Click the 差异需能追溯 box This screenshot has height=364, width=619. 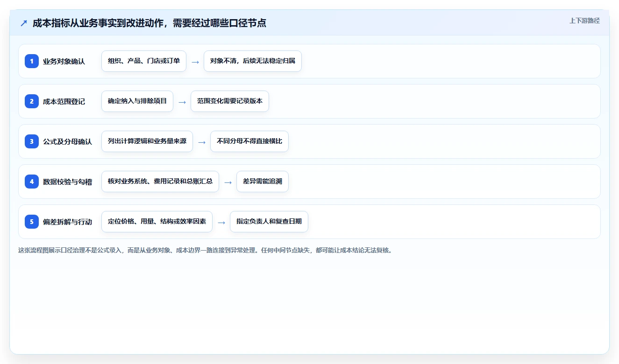[x=263, y=182]
